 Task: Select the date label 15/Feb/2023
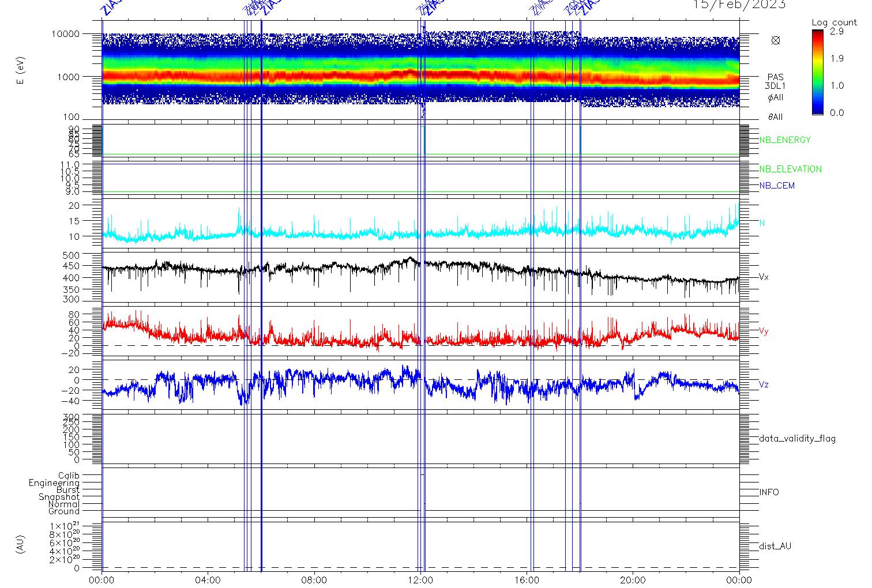(739, 5)
